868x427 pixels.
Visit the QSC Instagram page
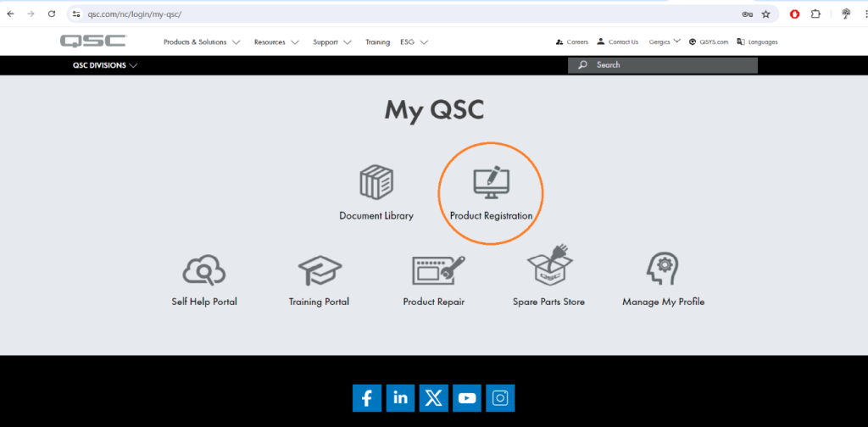(500, 398)
